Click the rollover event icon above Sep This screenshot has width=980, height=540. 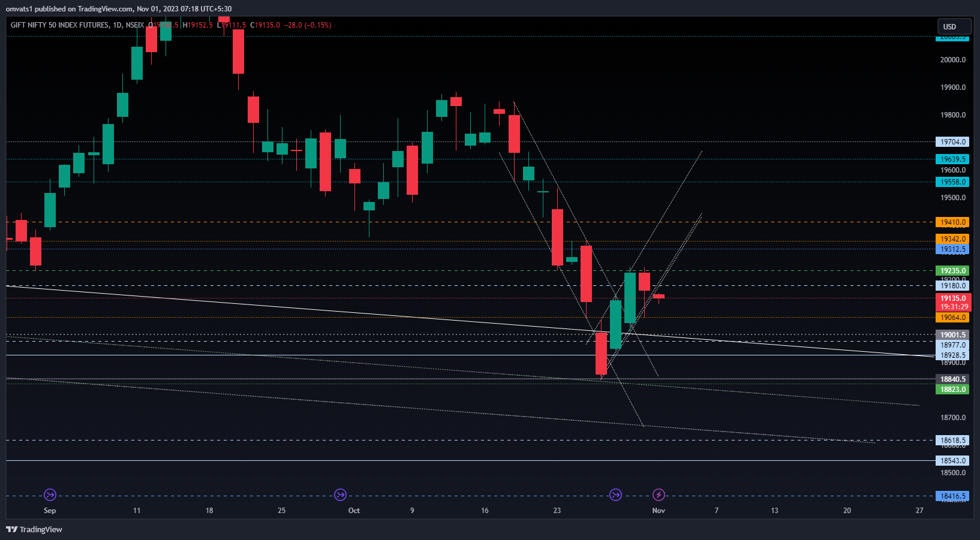(50, 495)
